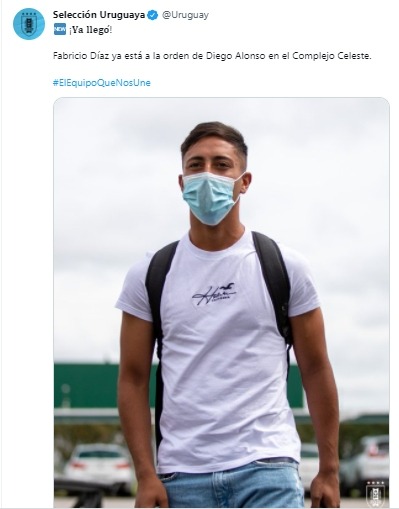Screen dimensions: 399x509
Task: Open the @Uruguay handle link
Action: click(185, 15)
